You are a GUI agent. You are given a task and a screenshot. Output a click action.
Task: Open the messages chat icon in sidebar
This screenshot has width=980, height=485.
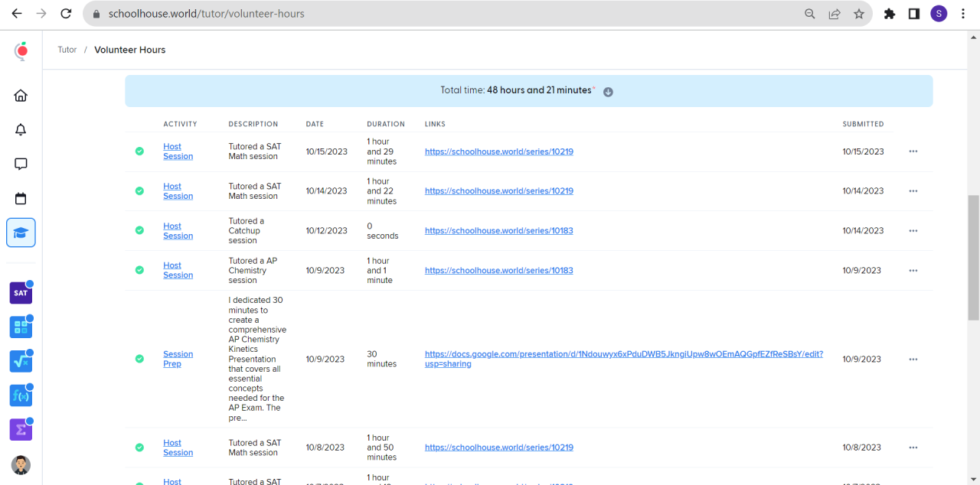[21, 164]
